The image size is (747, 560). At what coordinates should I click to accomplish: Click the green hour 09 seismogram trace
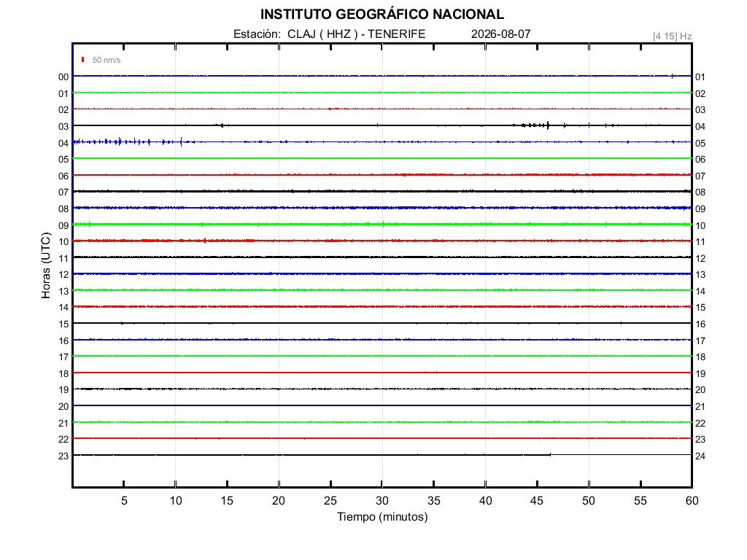382,224
